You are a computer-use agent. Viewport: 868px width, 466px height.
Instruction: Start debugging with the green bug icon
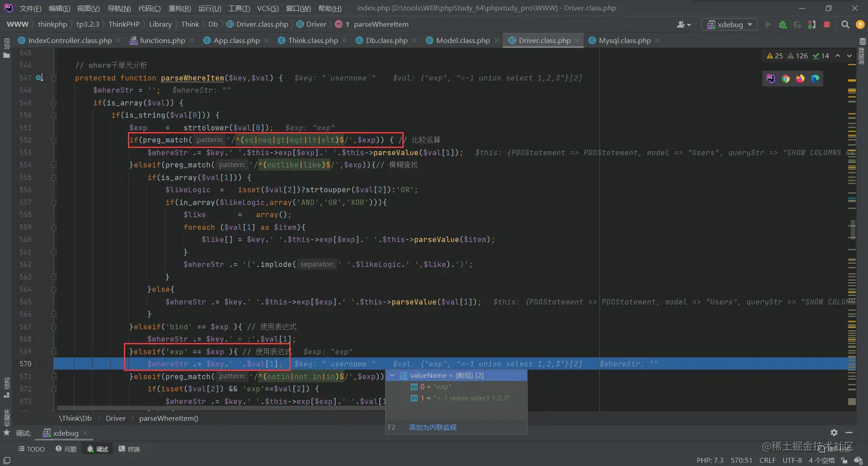pos(782,25)
